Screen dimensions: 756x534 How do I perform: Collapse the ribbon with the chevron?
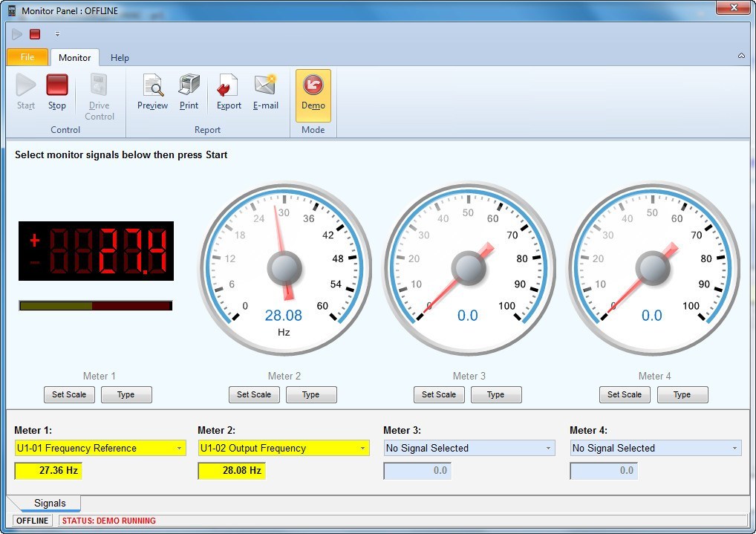coord(741,56)
